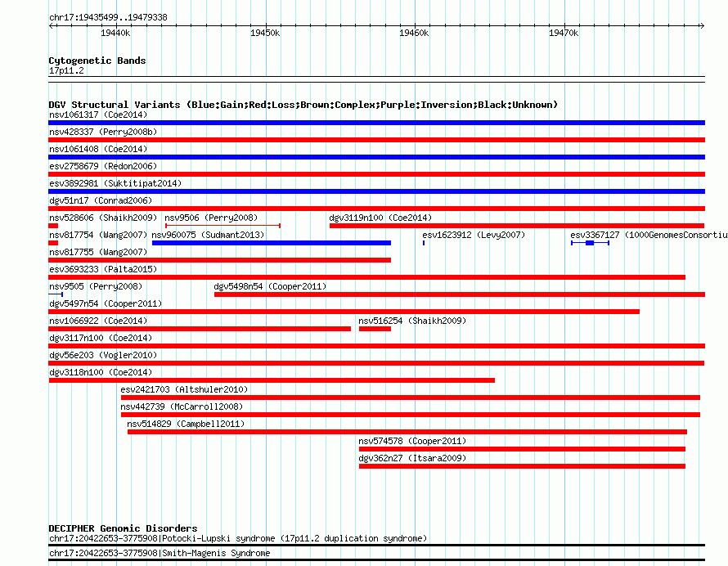The image size is (728, 566).
Task: Click the ruler's left arrow end
Action: 51,26
